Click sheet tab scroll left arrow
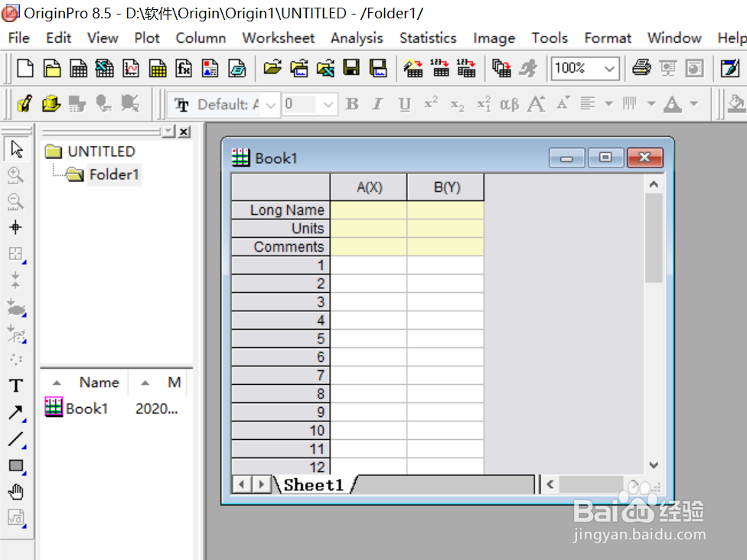 click(242, 485)
